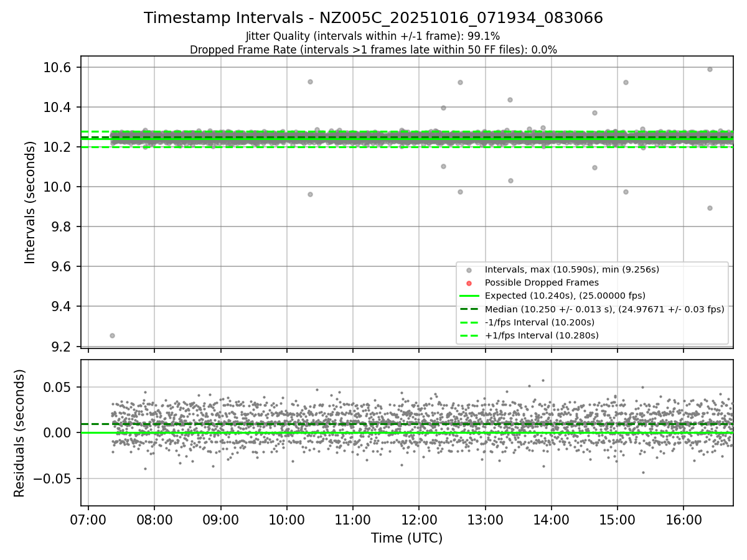Select legend entry "-1/fps Interval (10.200s)"

coord(539,322)
